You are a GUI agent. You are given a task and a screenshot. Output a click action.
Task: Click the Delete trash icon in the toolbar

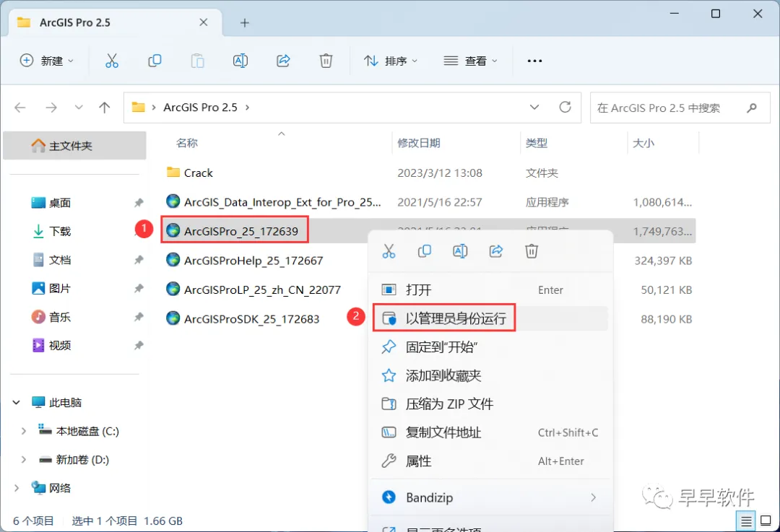coord(326,61)
